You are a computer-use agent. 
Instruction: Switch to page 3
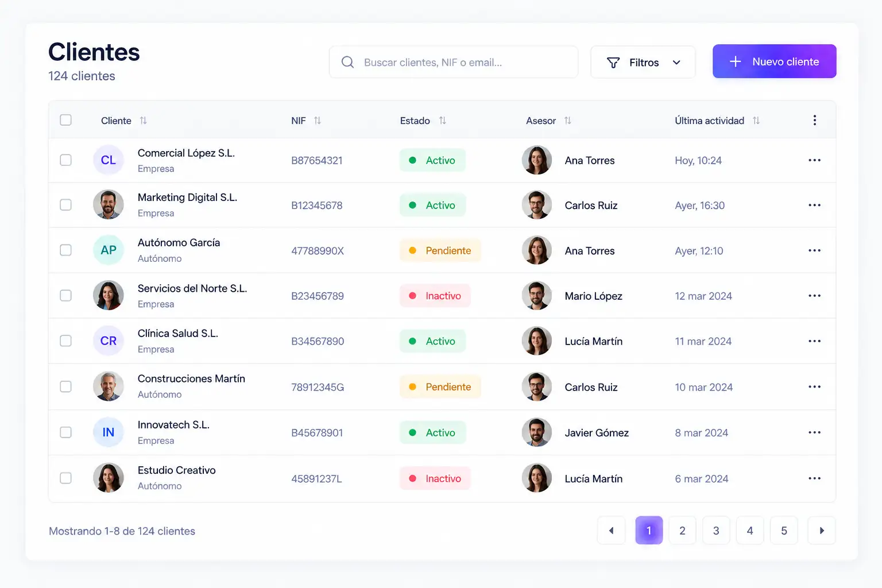click(716, 531)
